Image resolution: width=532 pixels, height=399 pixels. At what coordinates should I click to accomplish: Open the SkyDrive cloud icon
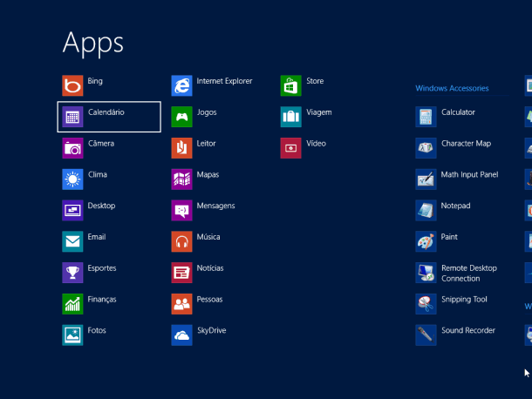pyautogui.click(x=182, y=335)
